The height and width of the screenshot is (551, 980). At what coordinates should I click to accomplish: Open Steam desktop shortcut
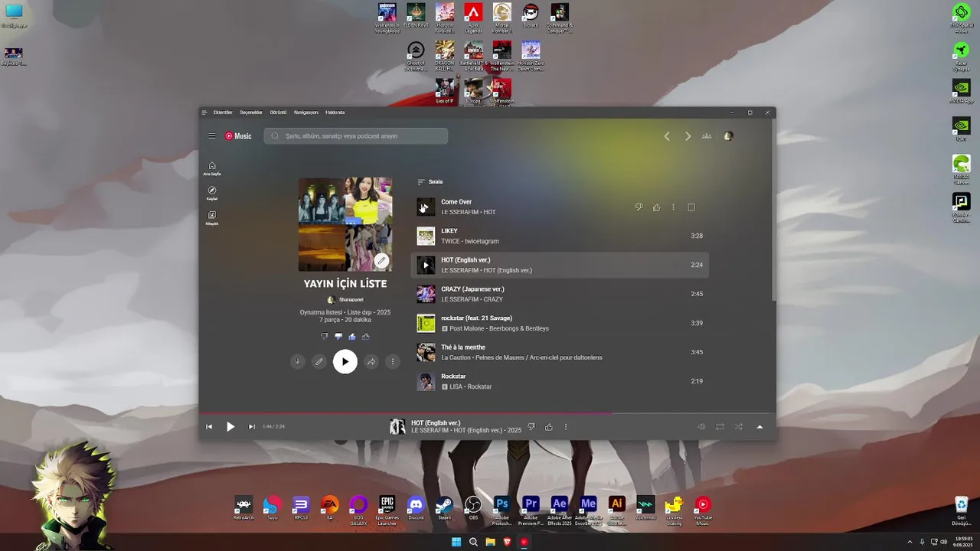pyautogui.click(x=444, y=509)
